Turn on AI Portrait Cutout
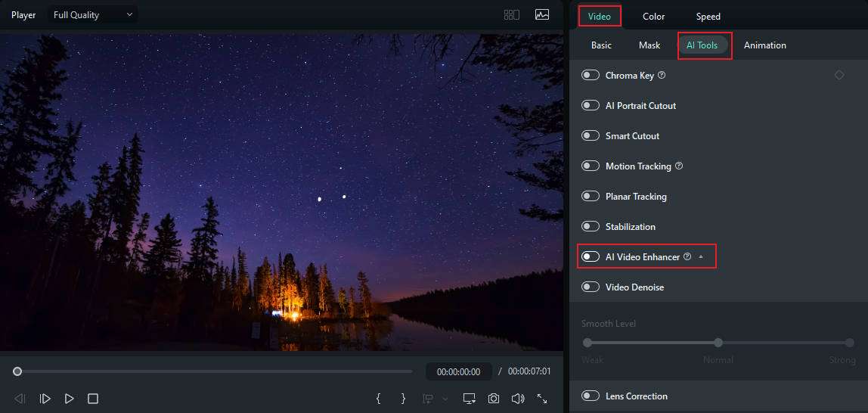Viewport: 868px width, 413px height. (591, 105)
